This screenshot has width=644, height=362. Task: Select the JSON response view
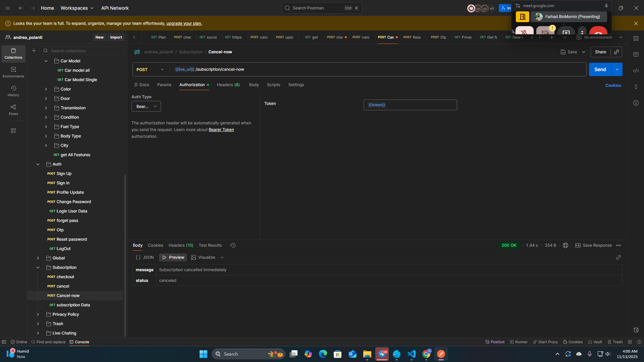pyautogui.click(x=145, y=257)
